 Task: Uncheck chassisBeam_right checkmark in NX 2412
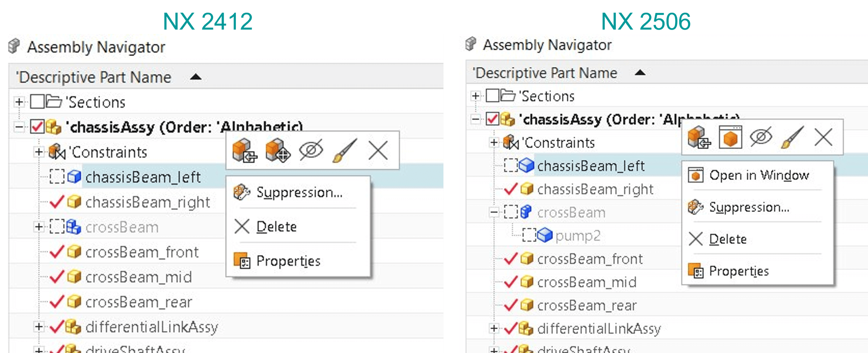coord(57,202)
